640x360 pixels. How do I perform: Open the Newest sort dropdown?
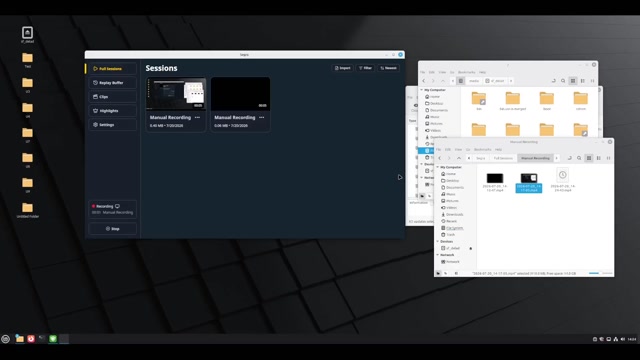tap(389, 68)
